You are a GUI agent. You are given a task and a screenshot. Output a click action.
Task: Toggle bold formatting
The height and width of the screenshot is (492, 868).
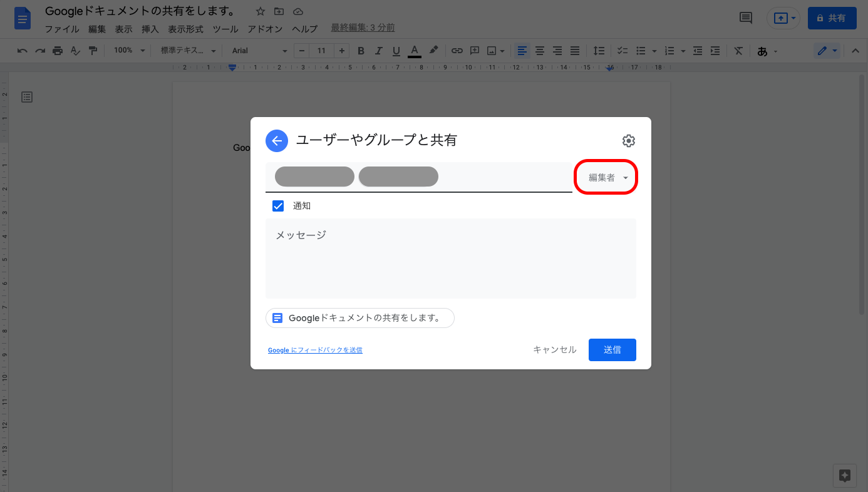(361, 51)
